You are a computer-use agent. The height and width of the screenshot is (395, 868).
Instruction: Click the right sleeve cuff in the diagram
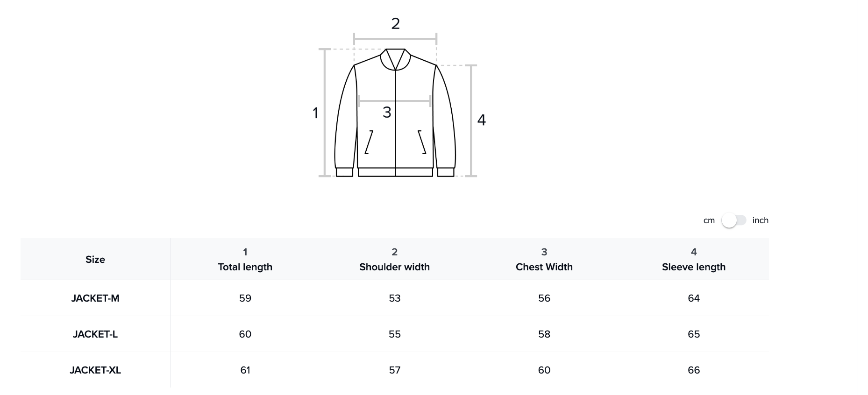[445, 171]
